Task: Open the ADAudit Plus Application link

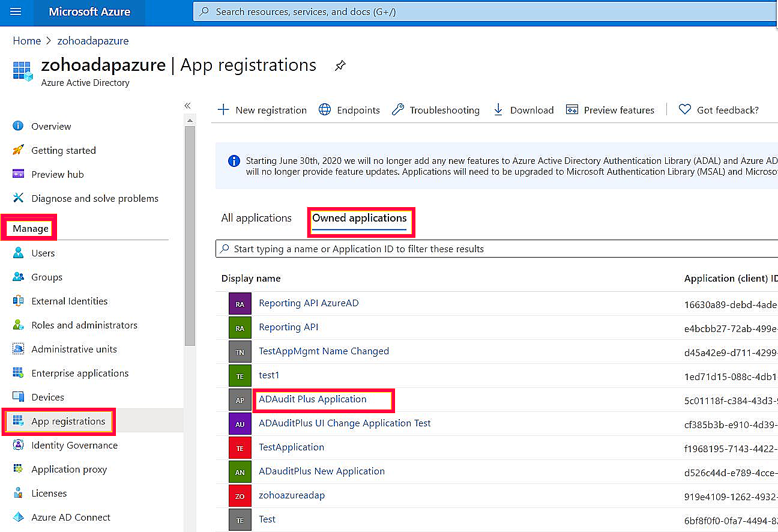Action: 312,399
